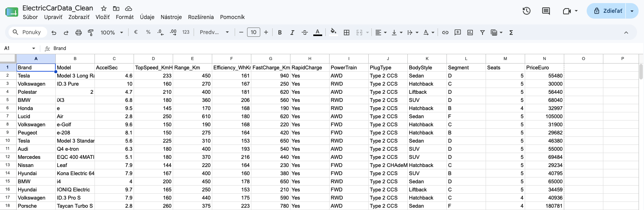Image resolution: width=644 pixels, height=210 pixels.
Task: Open the Súbor menu
Action: click(30, 17)
